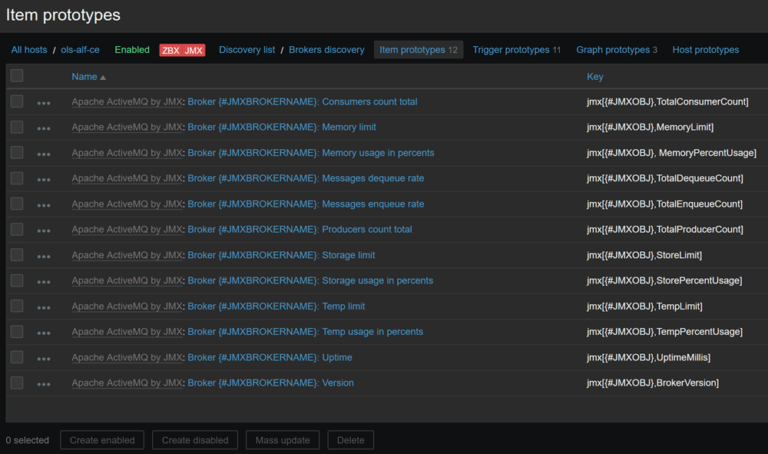This screenshot has width=768, height=454.
Task: Switch to Trigger prototypes tab
Action: point(510,50)
